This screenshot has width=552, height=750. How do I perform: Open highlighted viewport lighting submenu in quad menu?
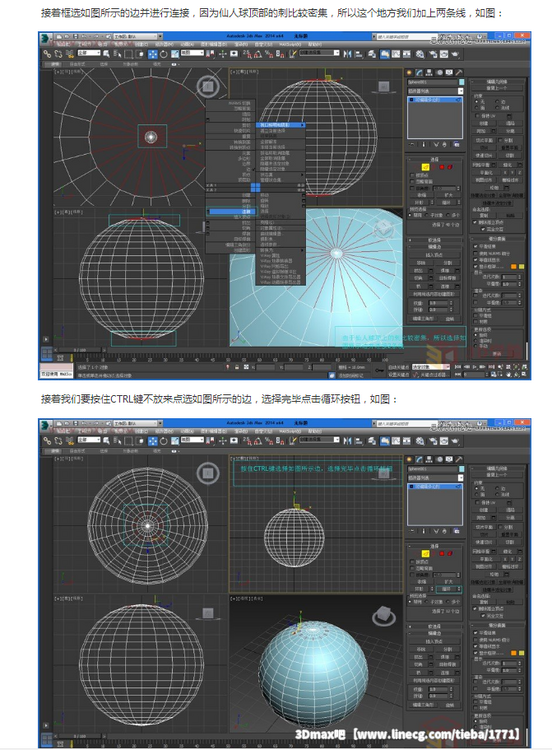pos(281,125)
